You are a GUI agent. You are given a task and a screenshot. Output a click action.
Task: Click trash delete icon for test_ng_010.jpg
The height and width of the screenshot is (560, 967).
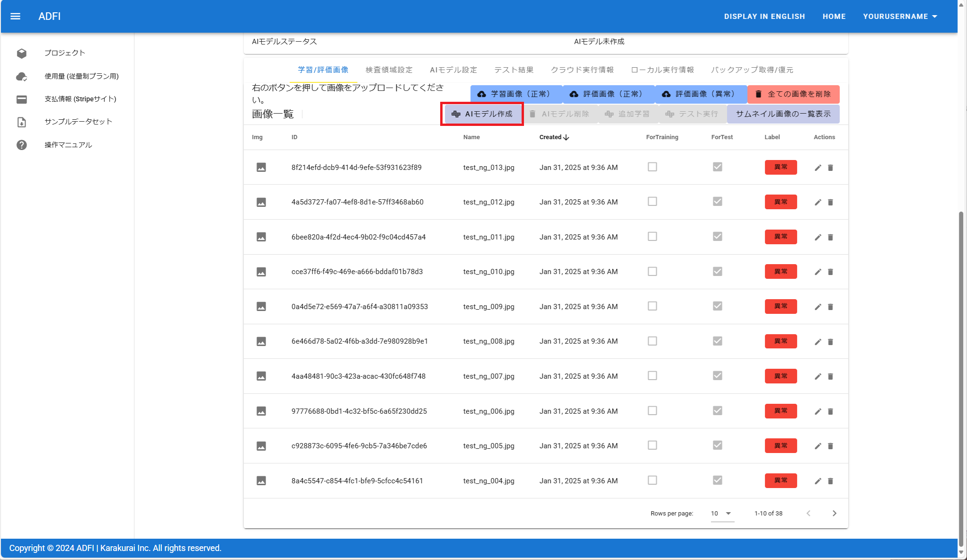[830, 272]
